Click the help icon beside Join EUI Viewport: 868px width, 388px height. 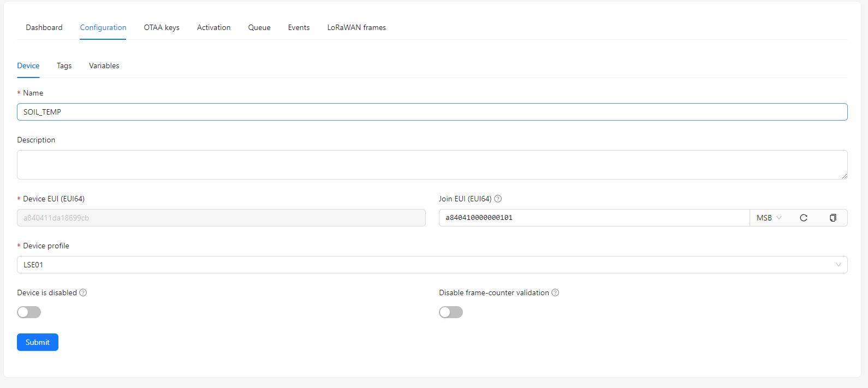point(498,199)
